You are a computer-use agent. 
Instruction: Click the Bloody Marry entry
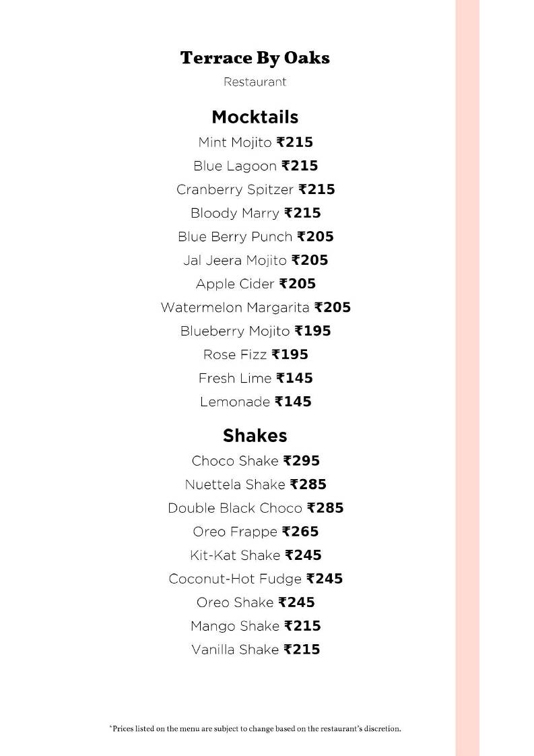point(255,214)
